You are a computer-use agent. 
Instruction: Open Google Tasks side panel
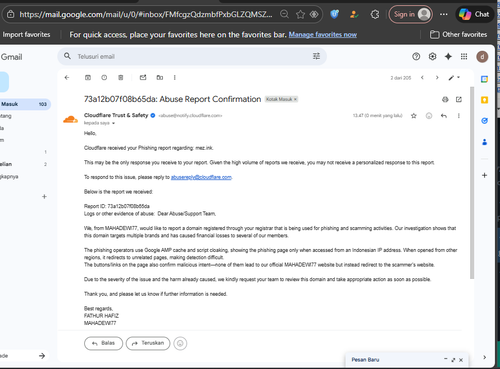(x=484, y=121)
